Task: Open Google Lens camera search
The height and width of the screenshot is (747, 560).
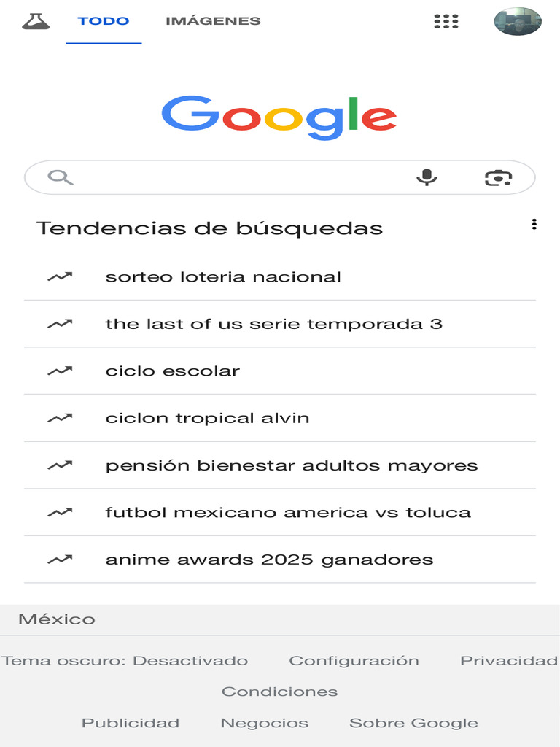Action: click(x=498, y=177)
